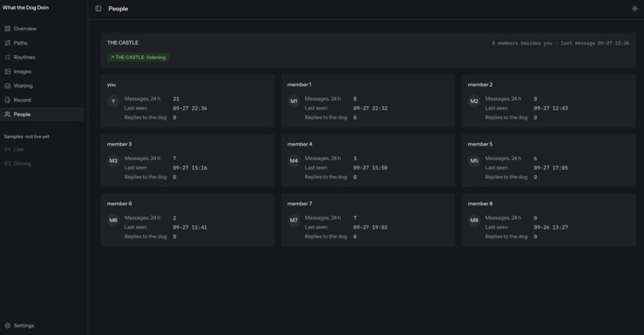Click the 'member 4' card name
Viewport: 644px width, 335px height.
pos(300,144)
